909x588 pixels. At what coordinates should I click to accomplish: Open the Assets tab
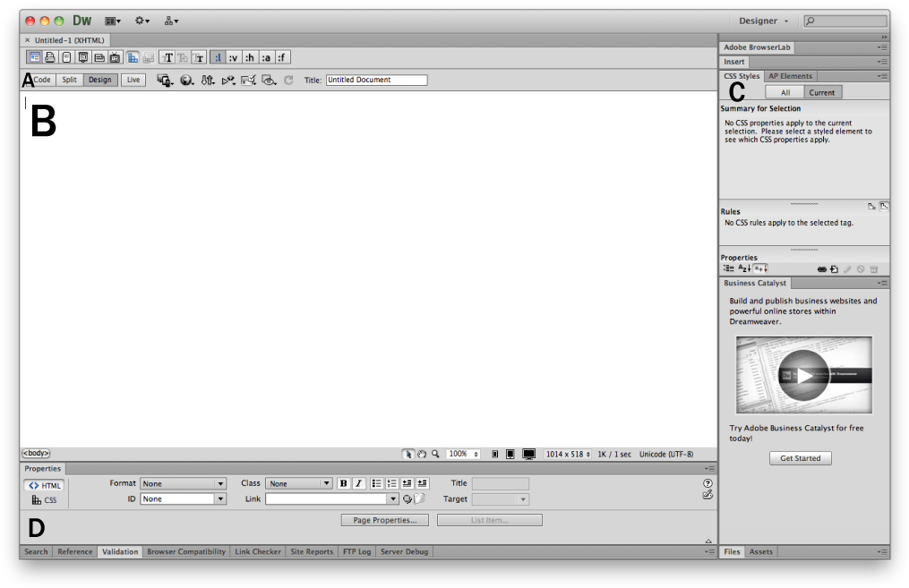click(760, 551)
